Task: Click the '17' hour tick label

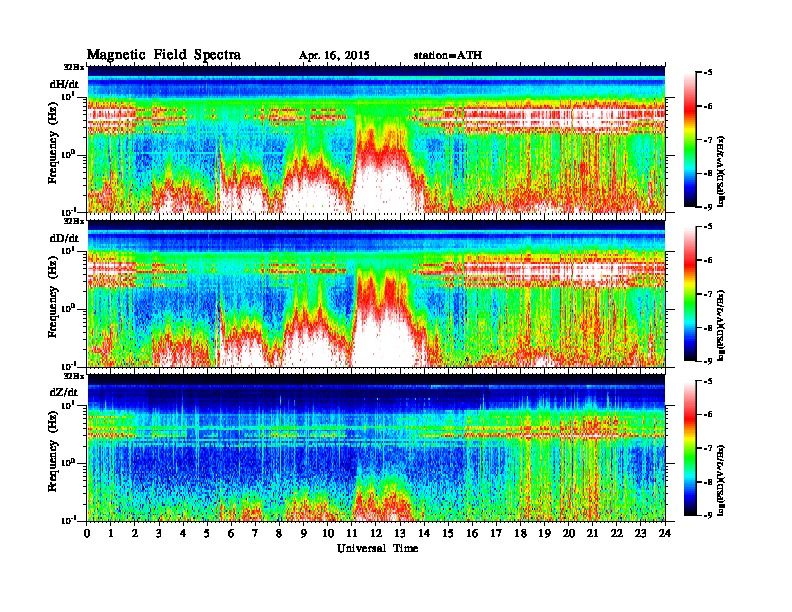Action: [x=497, y=534]
